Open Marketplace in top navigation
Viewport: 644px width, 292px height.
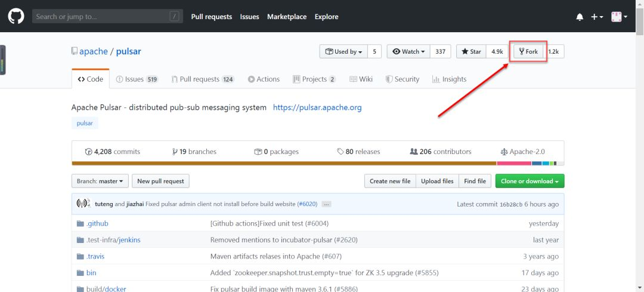(x=287, y=17)
